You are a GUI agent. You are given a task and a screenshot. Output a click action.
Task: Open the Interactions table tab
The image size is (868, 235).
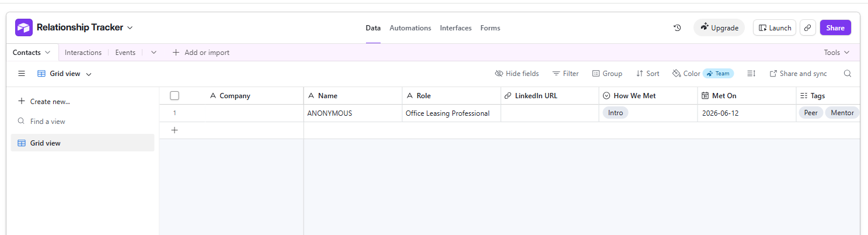coord(83,52)
